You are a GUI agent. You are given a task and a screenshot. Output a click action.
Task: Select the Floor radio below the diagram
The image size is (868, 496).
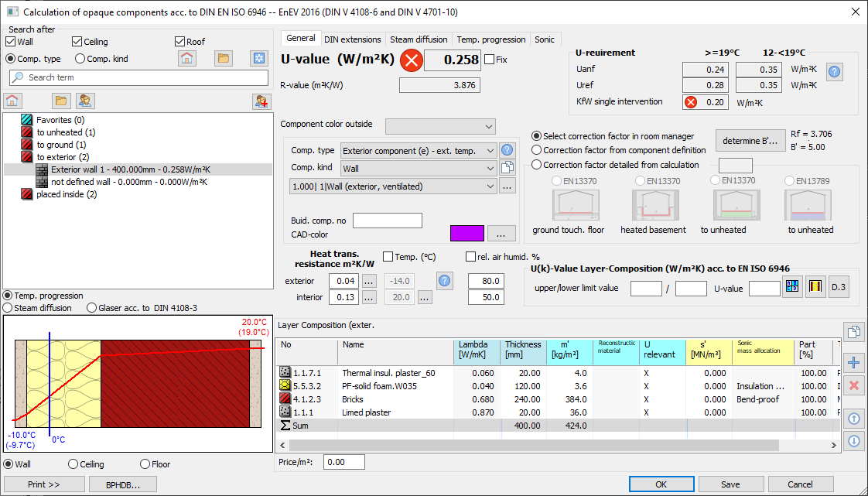pyautogui.click(x=145, y=464)
